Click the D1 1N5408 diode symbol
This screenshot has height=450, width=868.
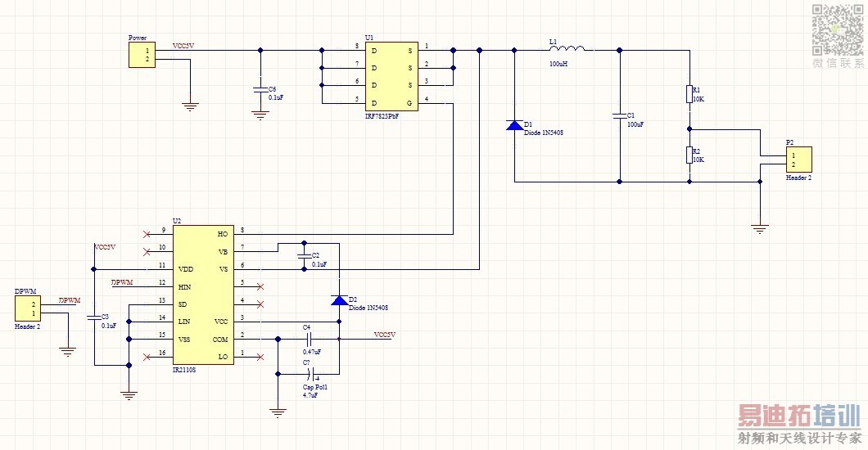click(x=514, y=125)
